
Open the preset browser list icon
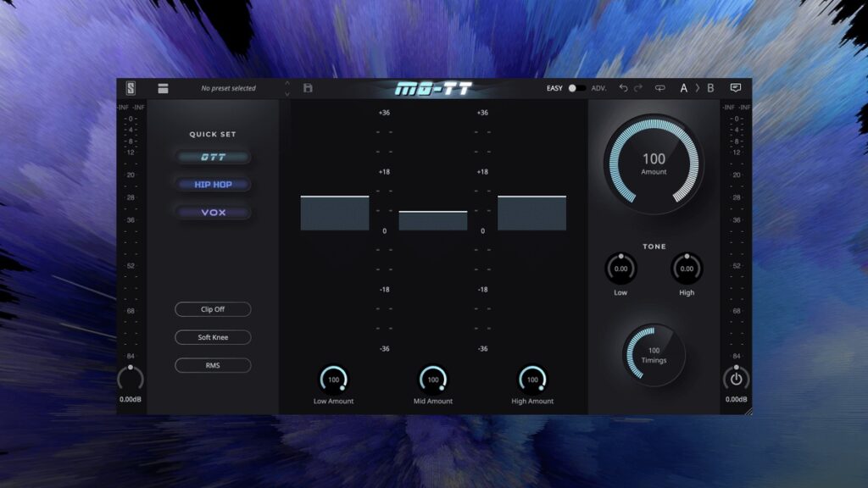[163, 88]
